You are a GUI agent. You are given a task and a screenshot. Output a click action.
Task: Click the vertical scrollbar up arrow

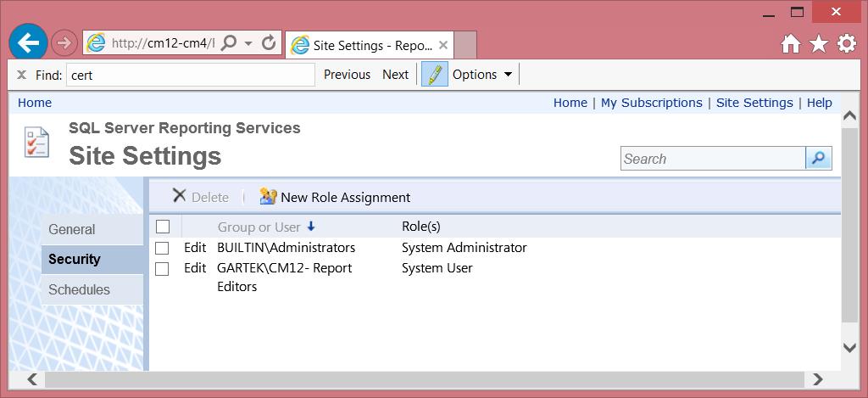849,116
